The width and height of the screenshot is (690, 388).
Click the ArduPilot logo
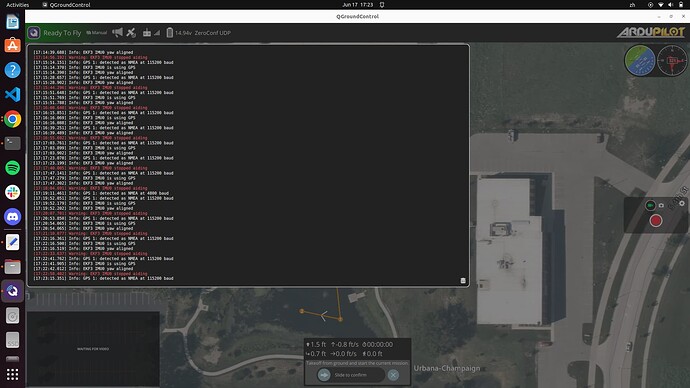(650, 32)
